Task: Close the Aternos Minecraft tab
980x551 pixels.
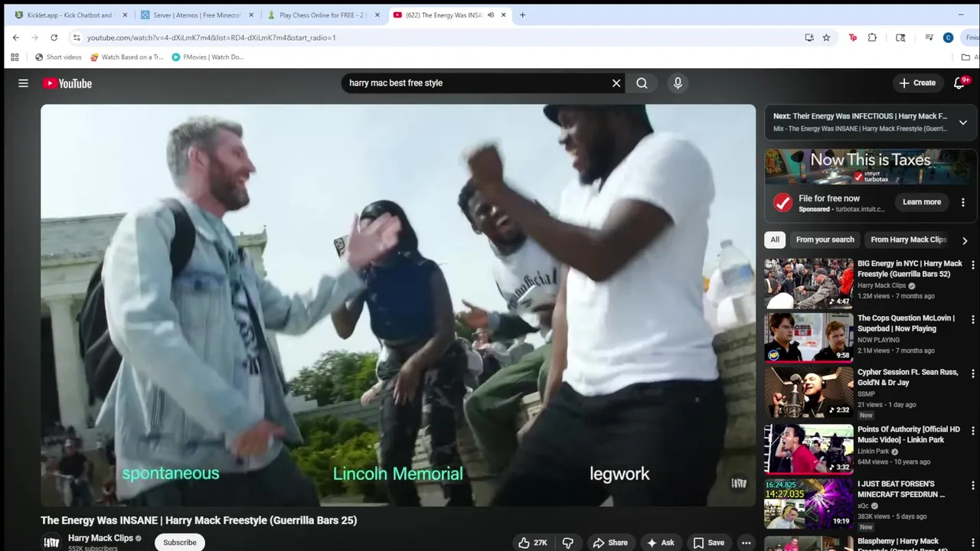Action: pyautogui.click(x=250, y=15)
